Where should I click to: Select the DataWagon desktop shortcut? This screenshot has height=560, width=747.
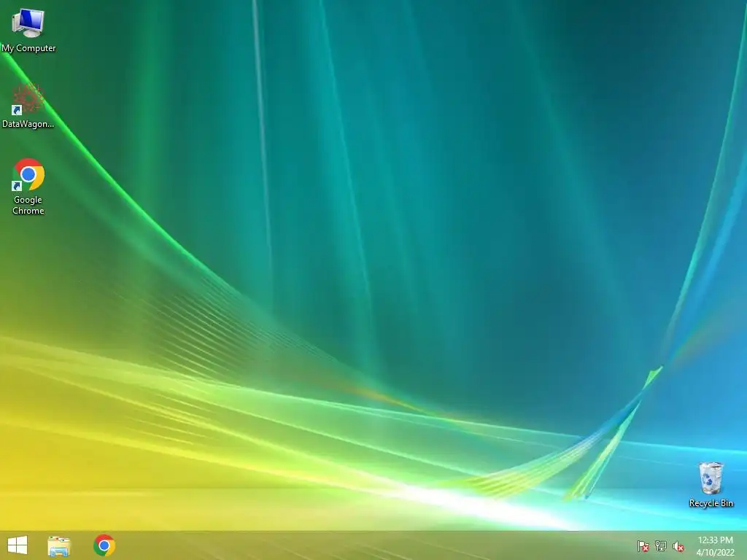28,106
